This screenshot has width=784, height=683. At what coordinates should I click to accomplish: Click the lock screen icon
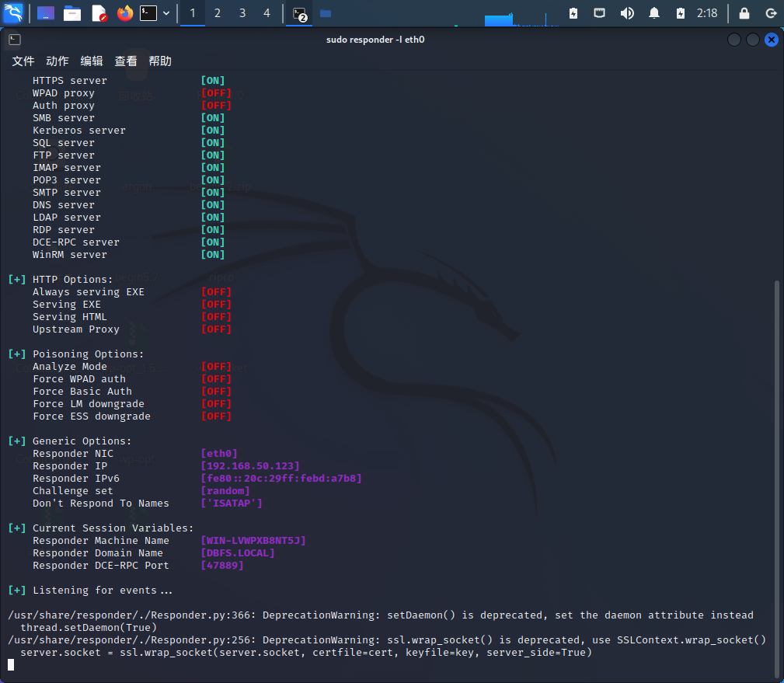point(744,13)
